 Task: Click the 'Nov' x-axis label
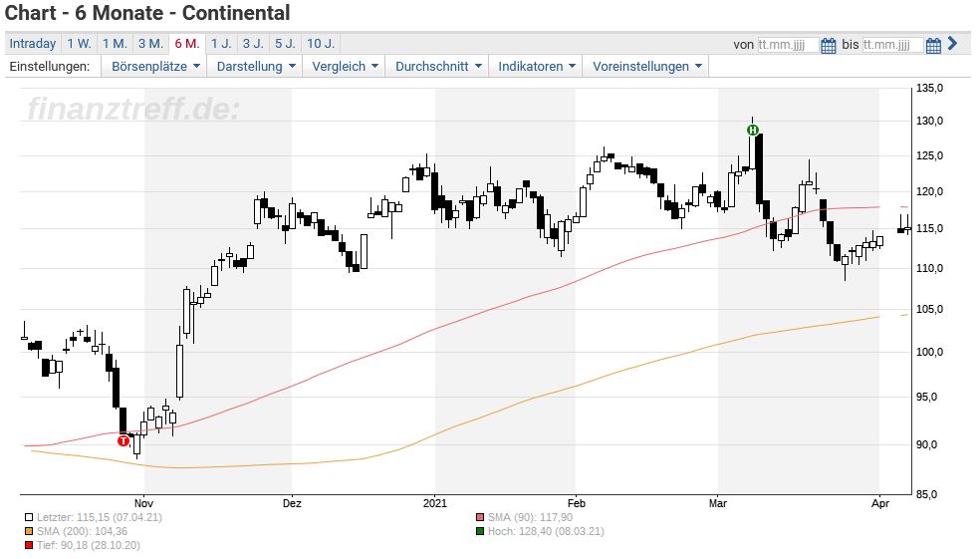(143, 503)
